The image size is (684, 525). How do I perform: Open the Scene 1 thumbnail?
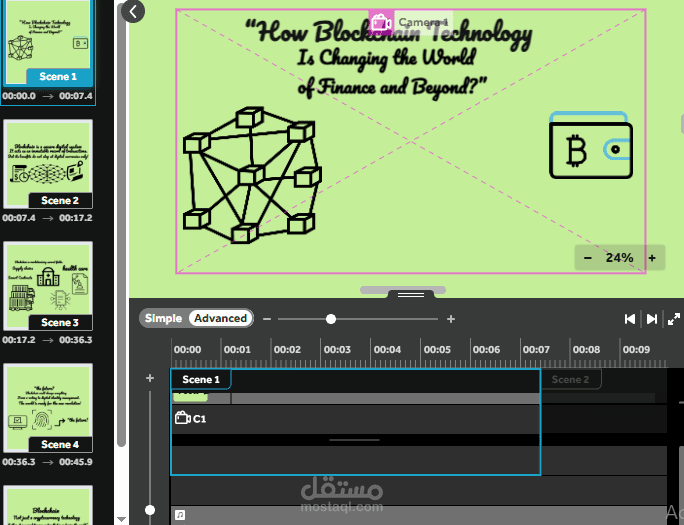pyautogui.click(x=48, y=44)
